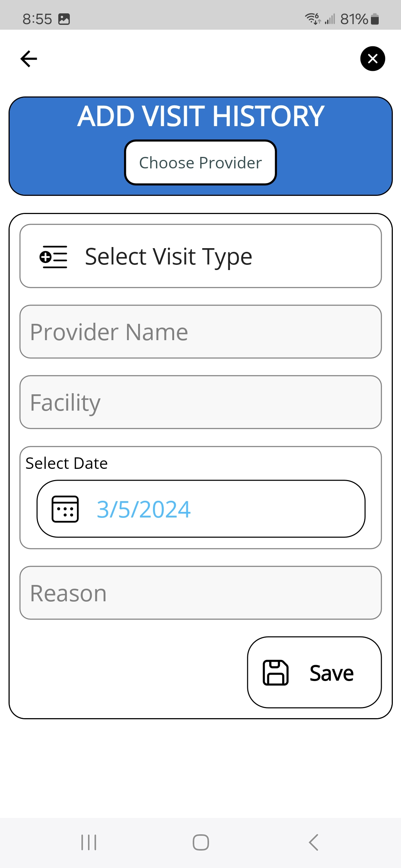Expand the Select Visit Type dropdown
This screenshot has height=868, width=401.
click(200, 256)
